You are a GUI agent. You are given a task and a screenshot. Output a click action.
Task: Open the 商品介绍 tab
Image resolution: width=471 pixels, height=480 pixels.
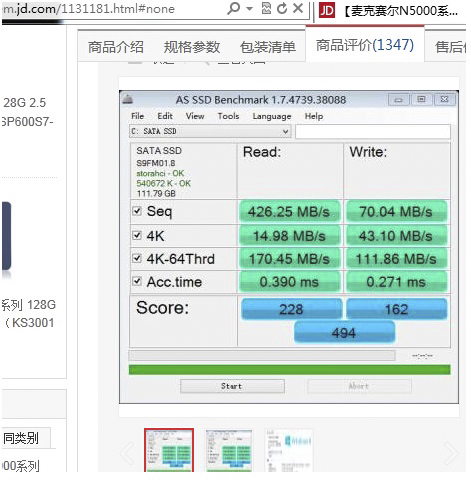pyautogui.click(x=116, y=47)
